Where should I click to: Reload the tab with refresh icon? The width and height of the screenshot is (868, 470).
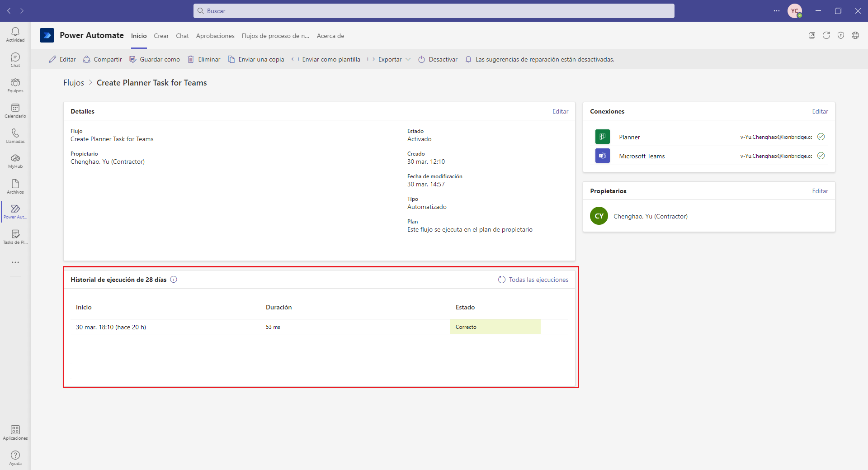coord(826,35)
